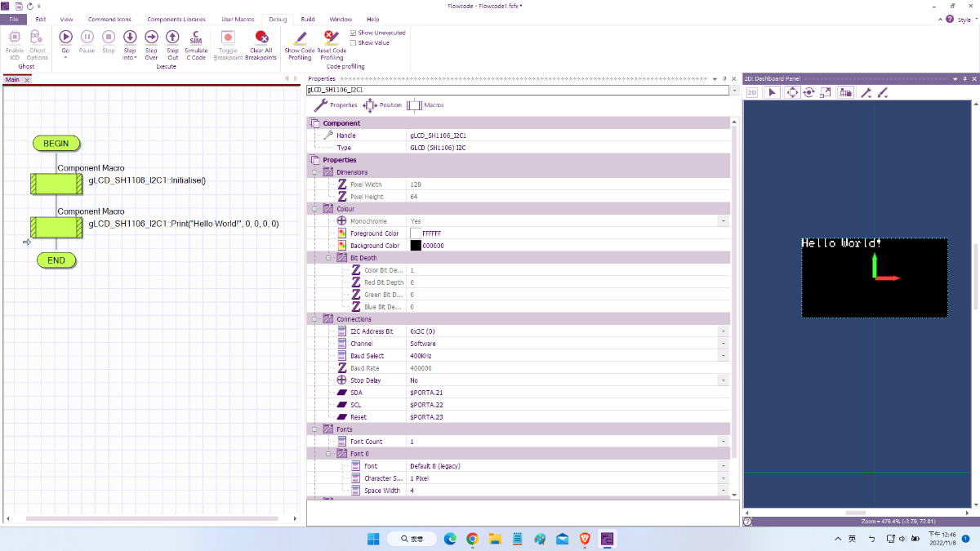Click the Stop simulation icon
The image size is (980, 551).
tap(109, 37)
